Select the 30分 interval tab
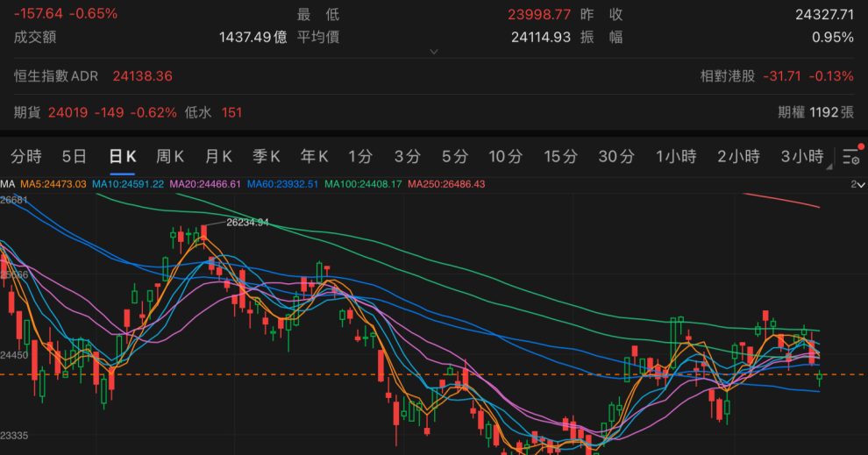 pyautogui.click(x=616, y=157)
